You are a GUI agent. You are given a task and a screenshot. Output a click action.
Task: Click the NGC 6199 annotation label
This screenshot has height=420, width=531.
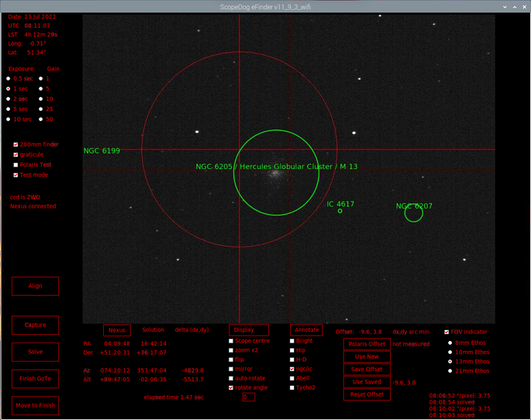[102, 150]
